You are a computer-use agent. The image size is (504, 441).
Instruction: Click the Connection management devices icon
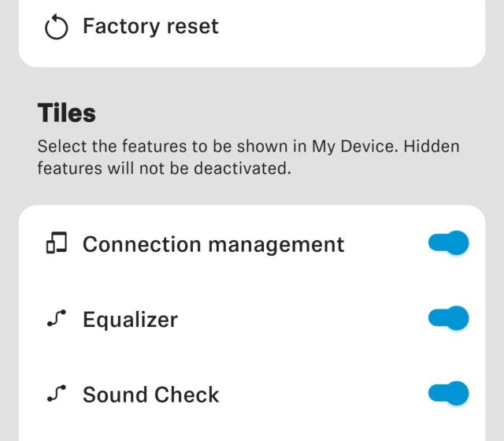(57, 244)
